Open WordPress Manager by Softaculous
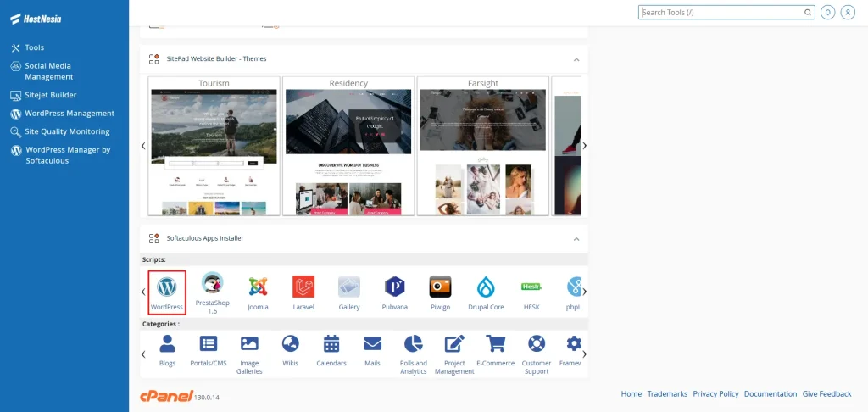Viewport: 868px width, 412px height. click(61, 155)
